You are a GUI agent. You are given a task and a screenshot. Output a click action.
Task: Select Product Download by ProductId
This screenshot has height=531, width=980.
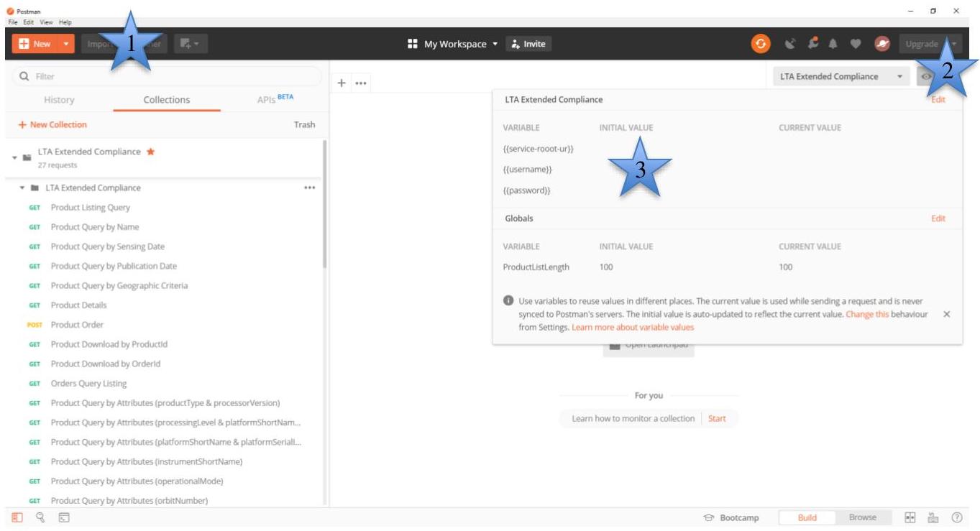coord(109,344)
